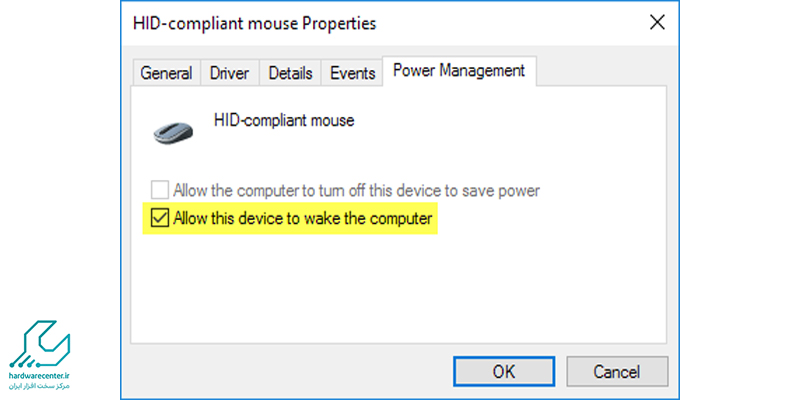
Task: Click empty dialog footer left of OK
Action: coord(286,371)
